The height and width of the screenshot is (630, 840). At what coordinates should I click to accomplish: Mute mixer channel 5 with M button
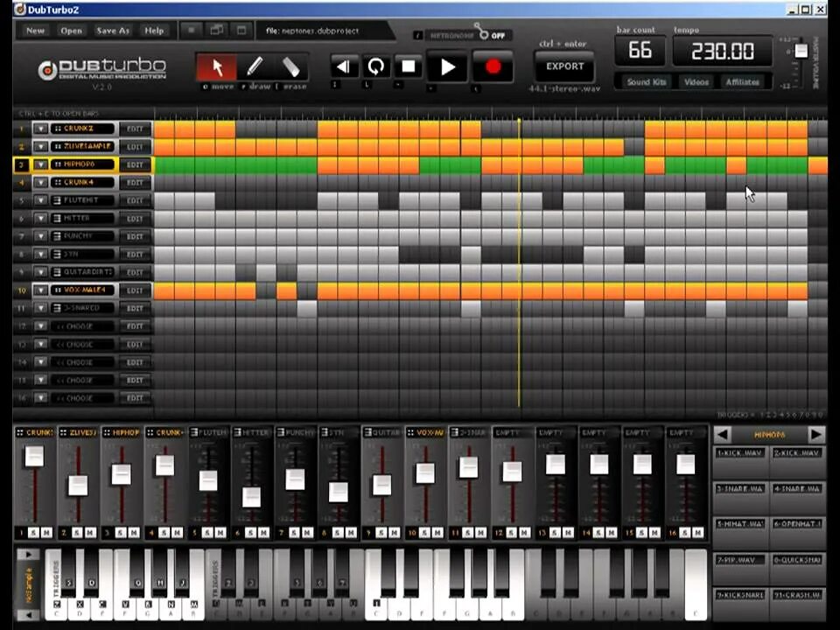tap(220, 533)
